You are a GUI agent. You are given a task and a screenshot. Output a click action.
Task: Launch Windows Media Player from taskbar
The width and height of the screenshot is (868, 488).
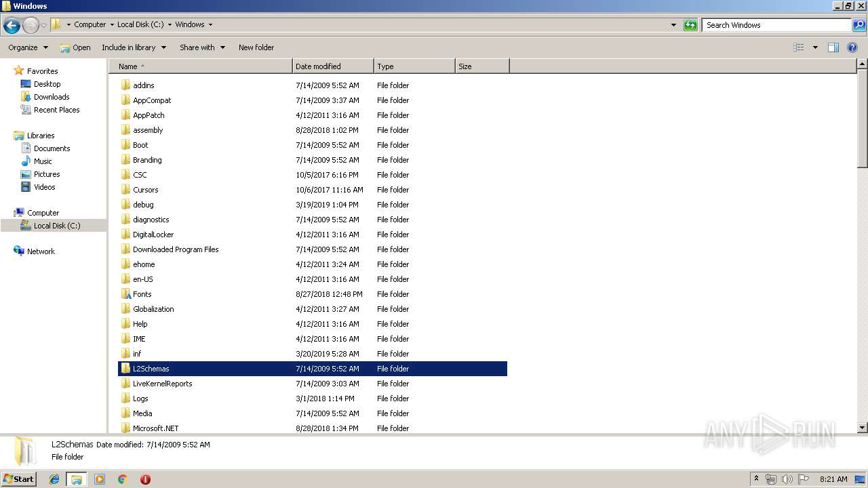[100, 479]
